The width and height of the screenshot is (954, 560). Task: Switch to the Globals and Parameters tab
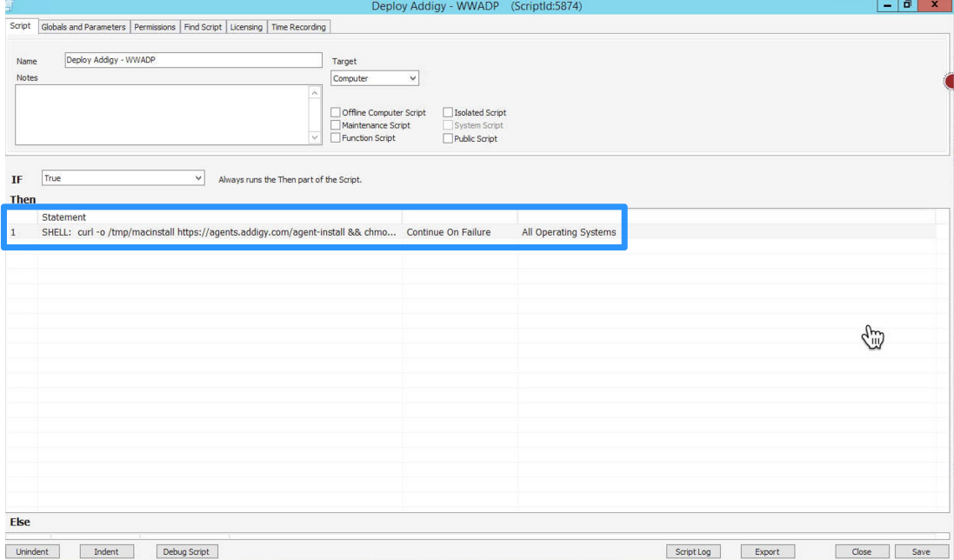83,27
